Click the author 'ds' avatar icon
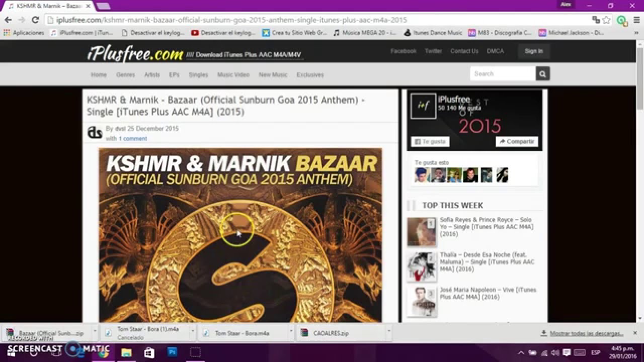The image size is (644, 362). [x=95, y=133]
